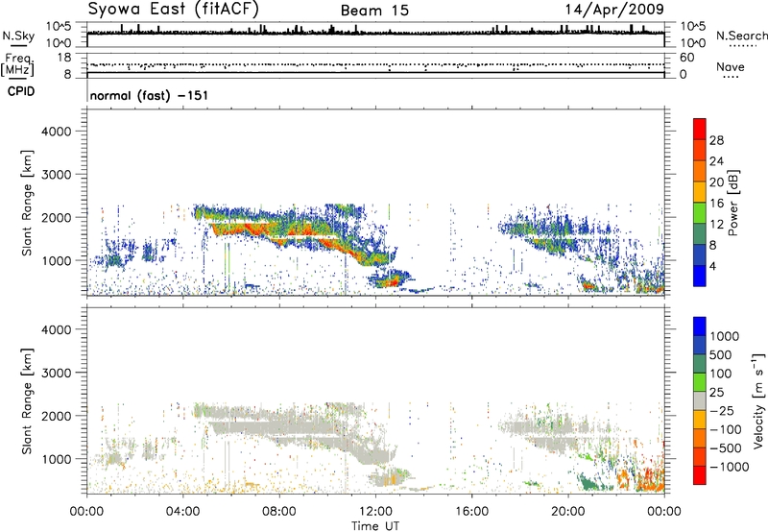Click the '25' velocity colorbar label
This screenshot has width=768, height=532.
click(x=716, y=392)
